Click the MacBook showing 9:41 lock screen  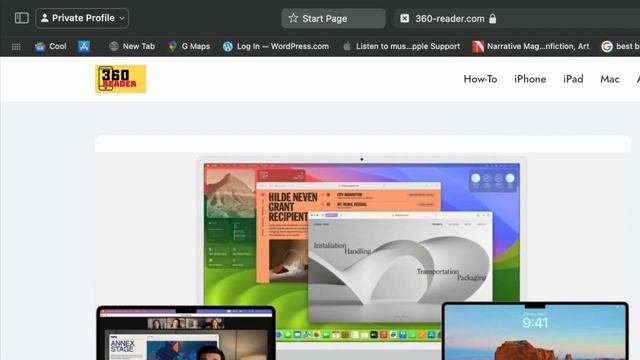coord(535,331)
